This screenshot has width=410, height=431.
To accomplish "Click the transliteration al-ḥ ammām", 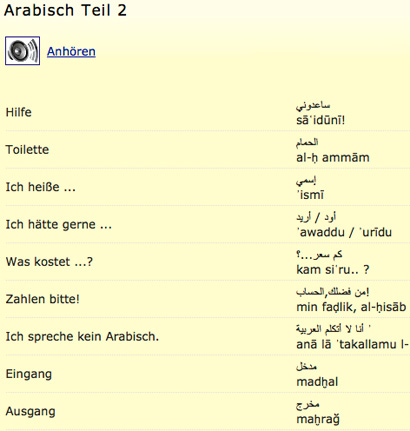I will (x=333, y=157).
